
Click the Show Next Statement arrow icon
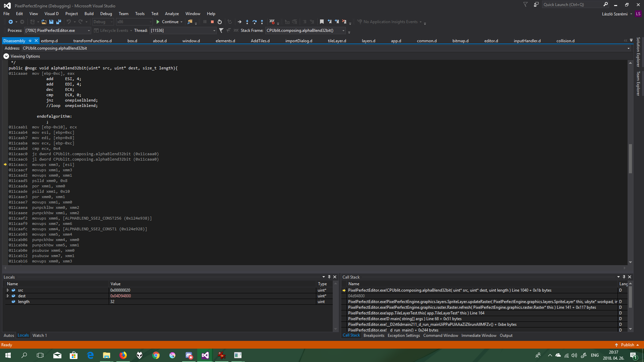click(x=239, y=22)
